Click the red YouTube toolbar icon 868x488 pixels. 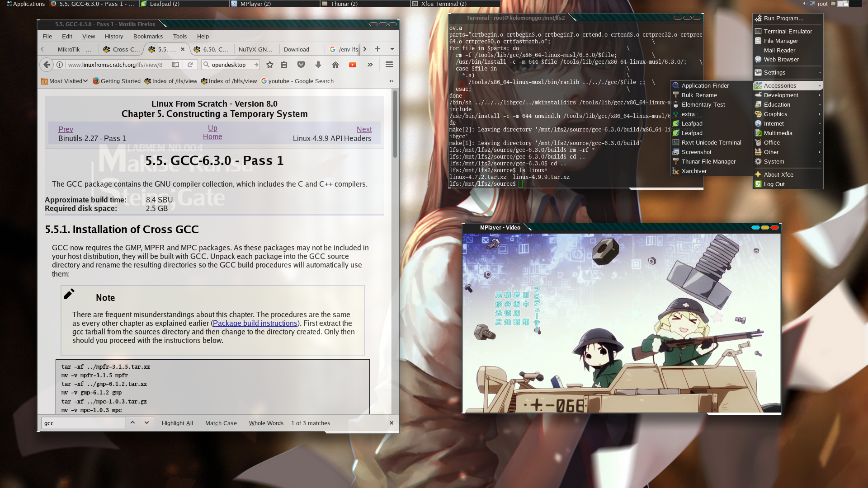coord(353,65)
